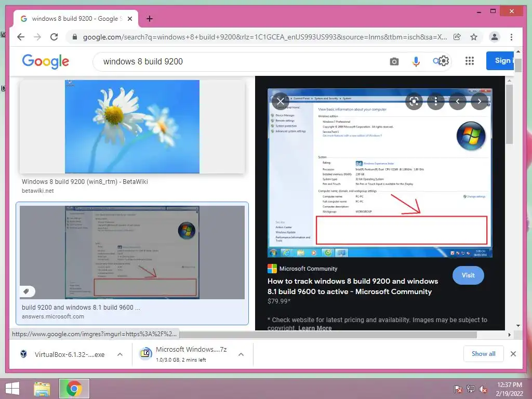The width and height of the screenshot is (532, 399).
Task: Select the windows 8 build 9200 tab
Action: click(76, 19)
